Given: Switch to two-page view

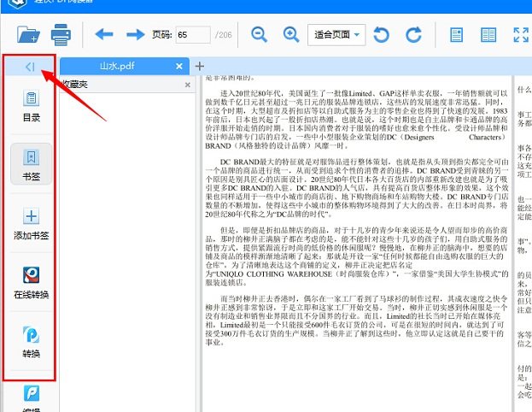Looking at the screenshot, I should click(x=488, y=35).
